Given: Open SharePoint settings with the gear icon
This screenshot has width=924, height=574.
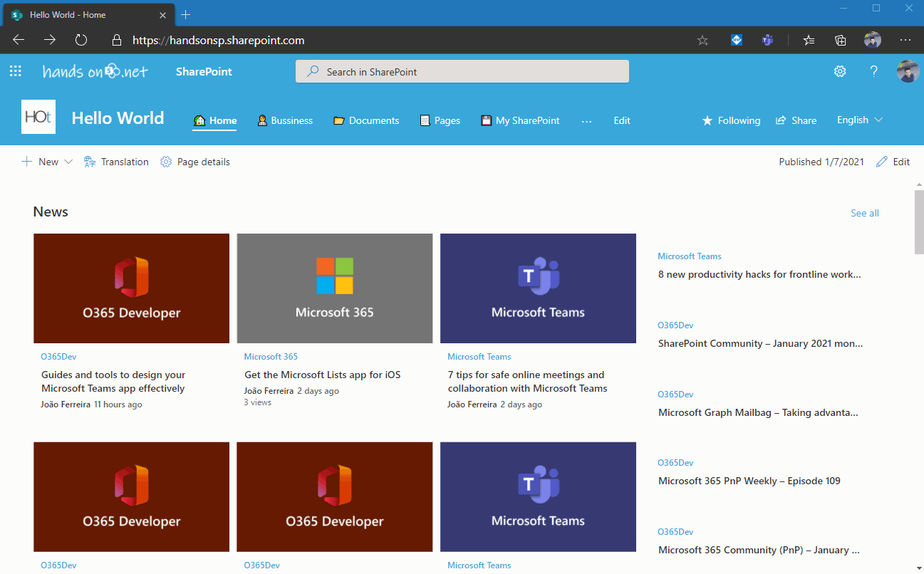Looking at the screenshot, I should tap(839, 71).
